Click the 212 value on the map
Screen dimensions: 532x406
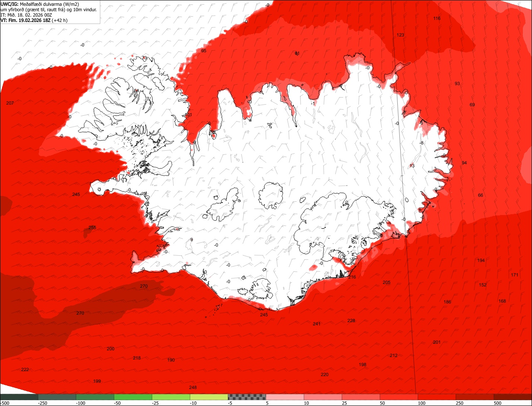tap(394, 355)
